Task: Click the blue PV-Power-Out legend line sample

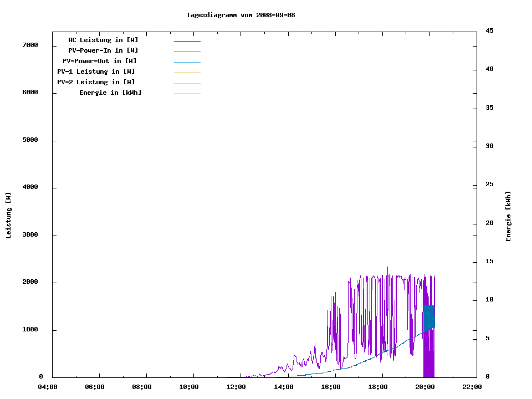Action: (187, 62)
